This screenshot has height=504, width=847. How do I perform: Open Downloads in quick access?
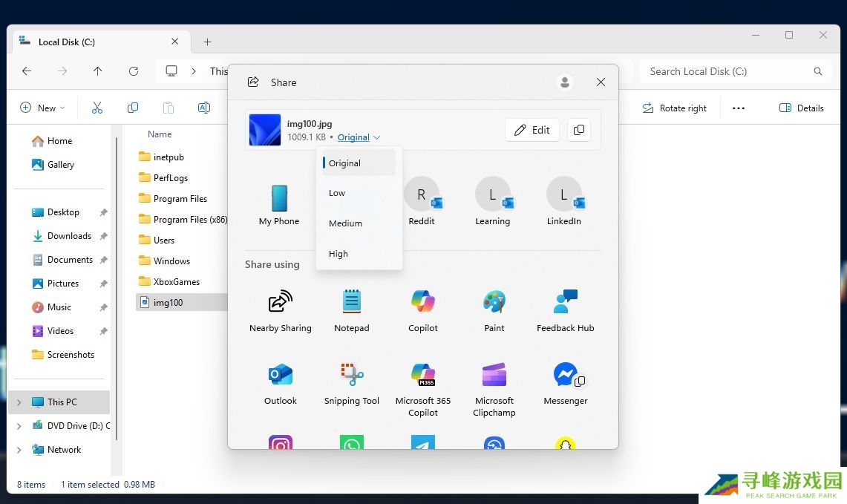point(62,236)
